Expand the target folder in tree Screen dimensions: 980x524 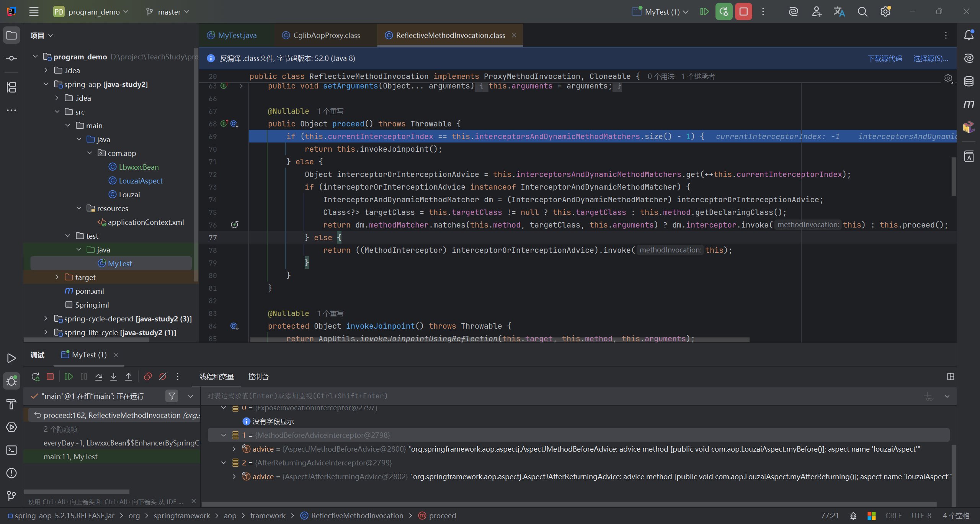click(x=57, y=277)
